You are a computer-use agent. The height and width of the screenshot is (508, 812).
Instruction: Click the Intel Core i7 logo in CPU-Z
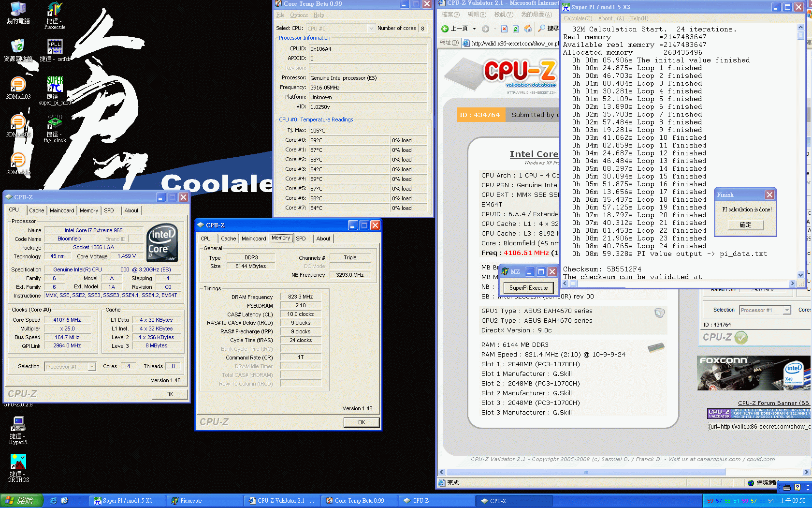point(162,243)
